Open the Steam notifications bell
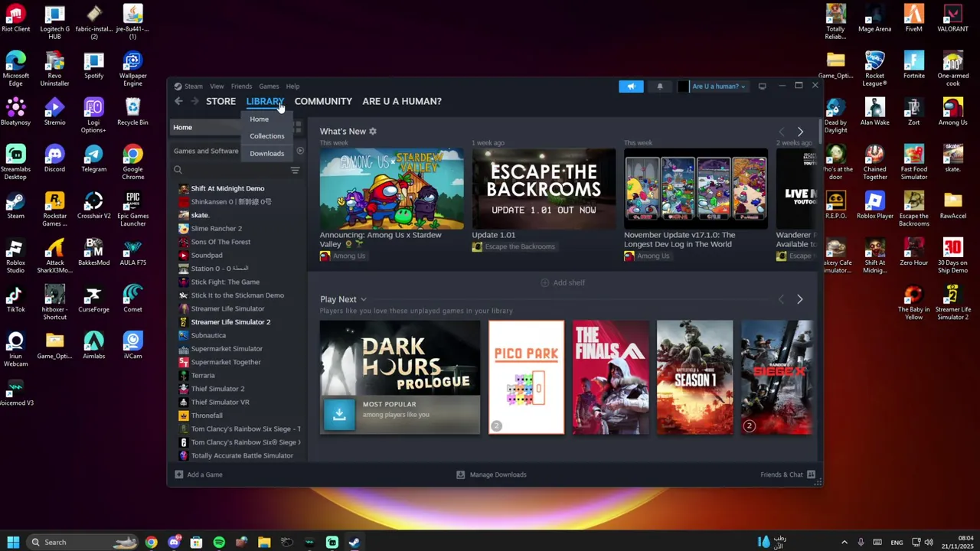Image resolution: width=980 pixels, height=551 pixels. 660,86
